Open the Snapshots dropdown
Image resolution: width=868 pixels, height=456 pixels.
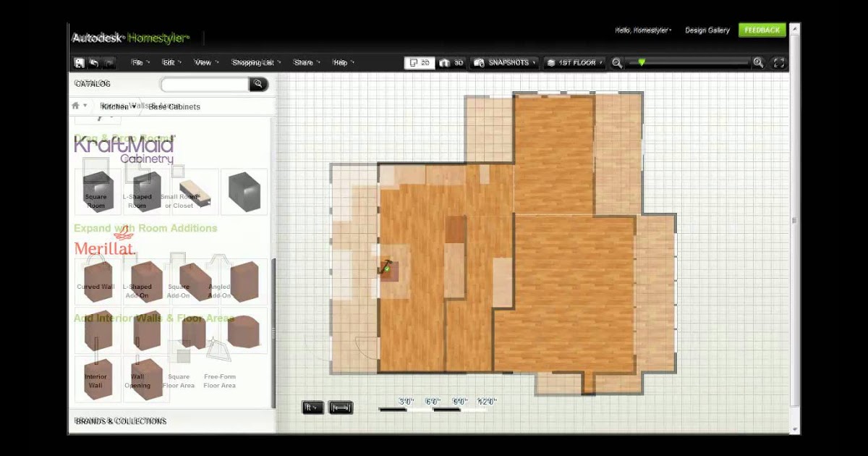point(505,63)
